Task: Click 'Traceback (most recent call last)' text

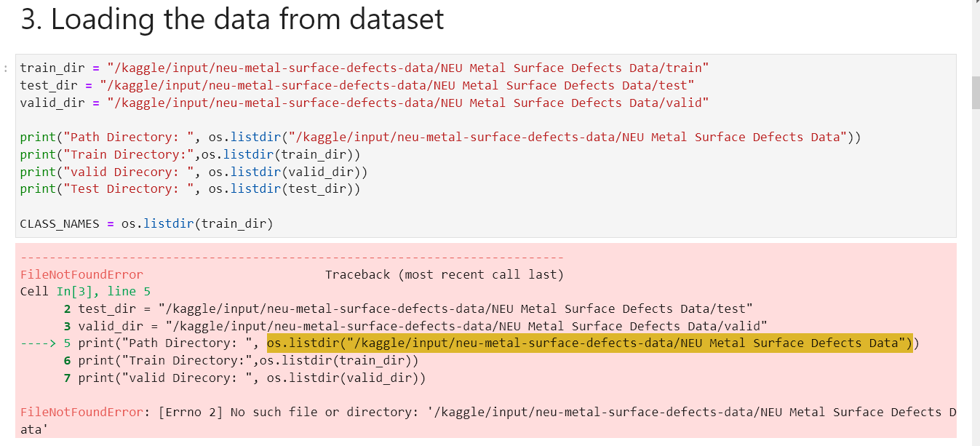Action: [444, 275]
